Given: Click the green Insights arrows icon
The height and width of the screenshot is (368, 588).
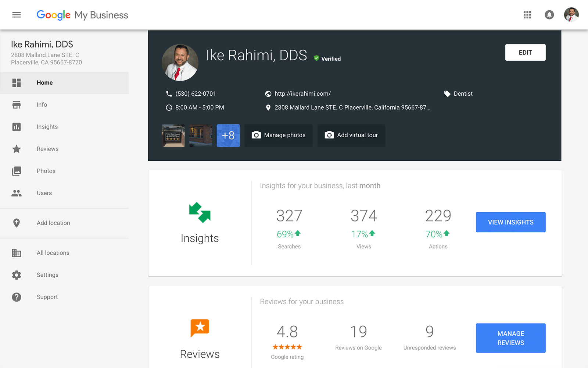Looking at the screenshot, I should pyautogui.click(x=200, y=212).
